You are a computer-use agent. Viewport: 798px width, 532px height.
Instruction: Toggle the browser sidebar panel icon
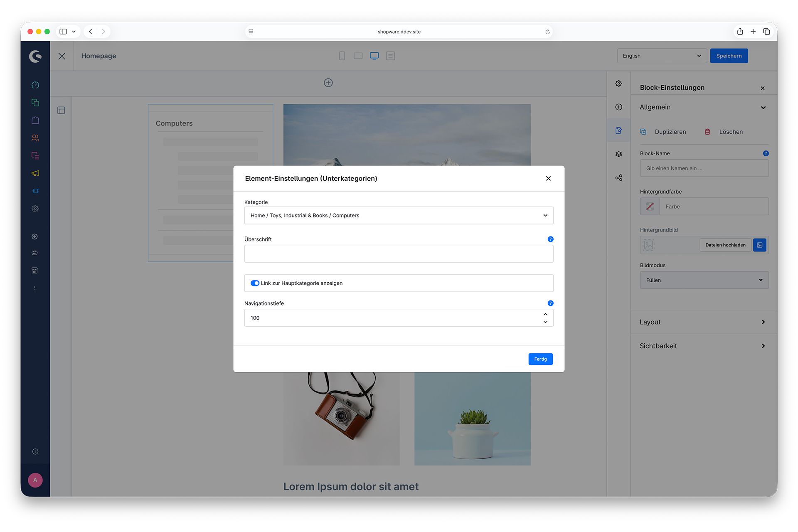click(63, 32)
